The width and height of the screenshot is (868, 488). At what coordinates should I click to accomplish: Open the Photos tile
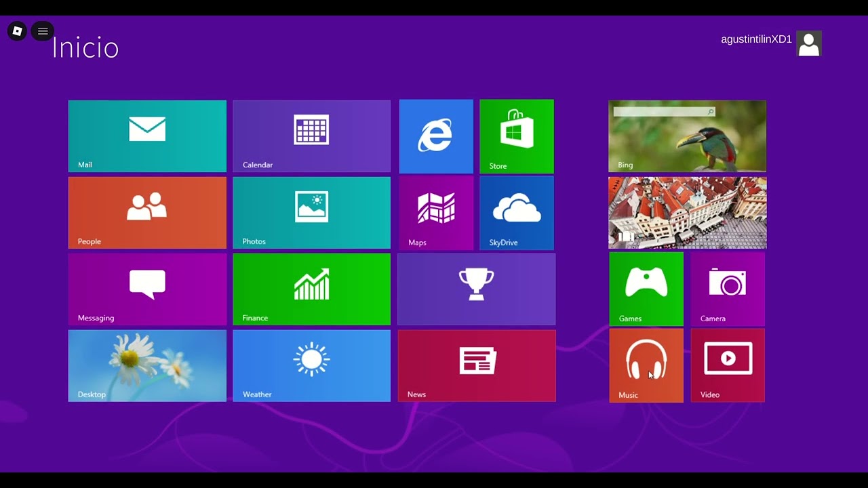point(311,213)
